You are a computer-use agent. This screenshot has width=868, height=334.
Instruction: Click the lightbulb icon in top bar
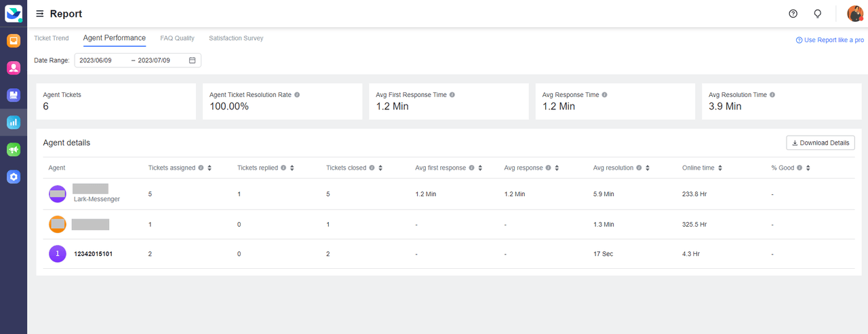point(818,14)
